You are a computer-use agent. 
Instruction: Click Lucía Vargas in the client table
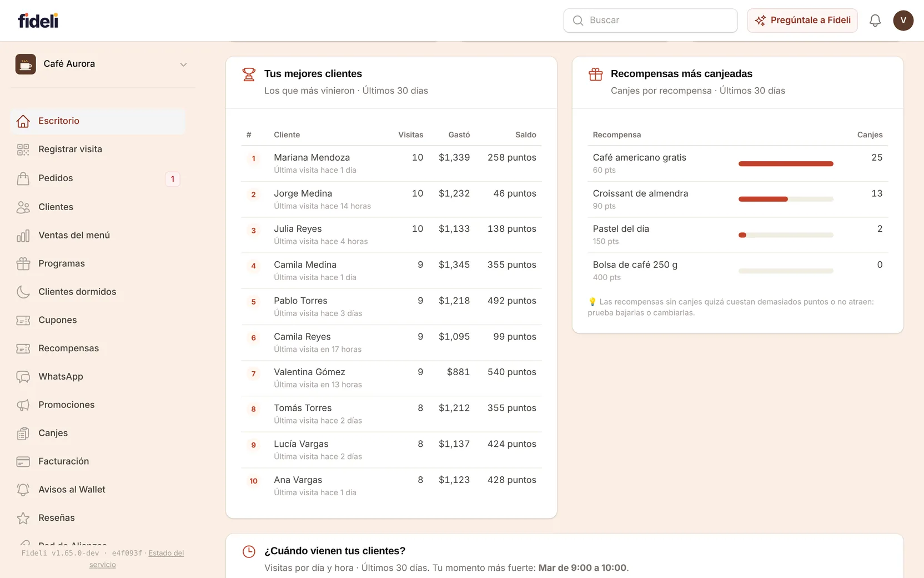301,444
